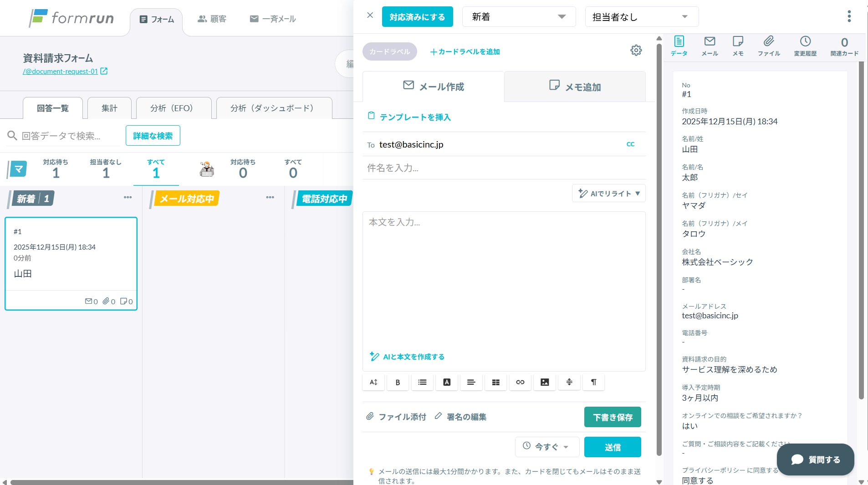Image resolution: width=868 pixels, height=485 pixels.
Task: Toggle text highlight formatting
Action: (x=447, y=382)
